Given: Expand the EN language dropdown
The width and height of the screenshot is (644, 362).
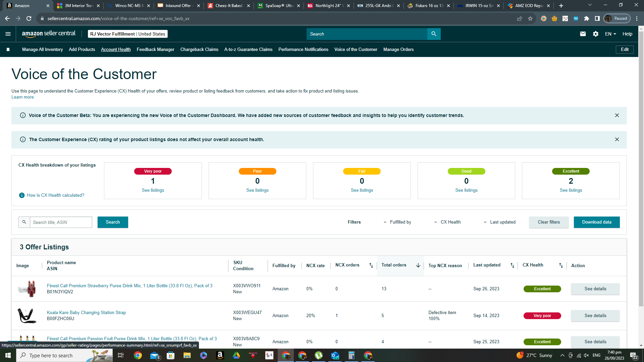Looking at the screenshot, I should point(610,34).
